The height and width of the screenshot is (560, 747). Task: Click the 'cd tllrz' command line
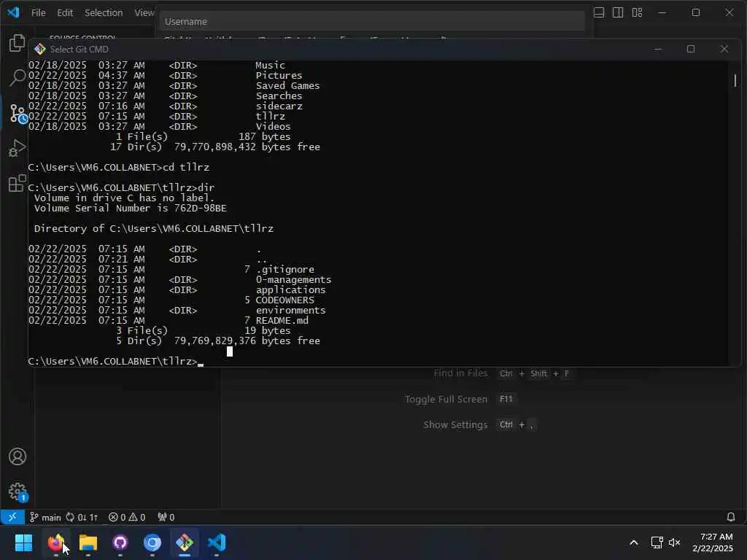point(119,168)
